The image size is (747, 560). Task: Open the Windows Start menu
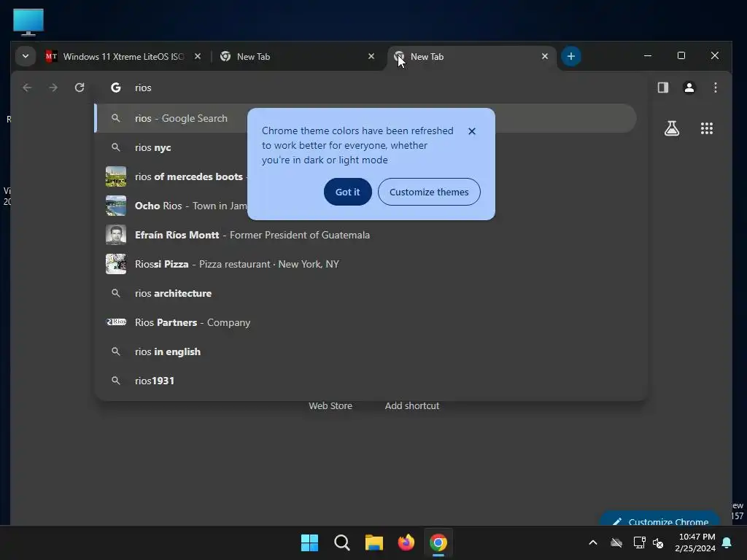click(x=309, y=542)
